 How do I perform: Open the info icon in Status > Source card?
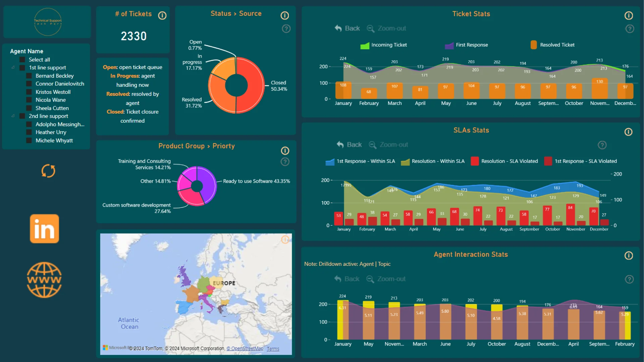click(x=285, y=15)
